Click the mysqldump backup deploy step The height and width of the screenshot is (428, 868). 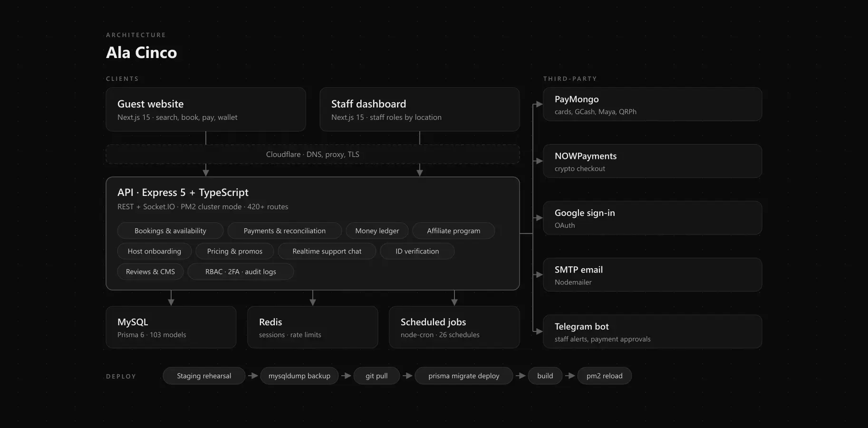pyautogui.click(x=299, y=376)
